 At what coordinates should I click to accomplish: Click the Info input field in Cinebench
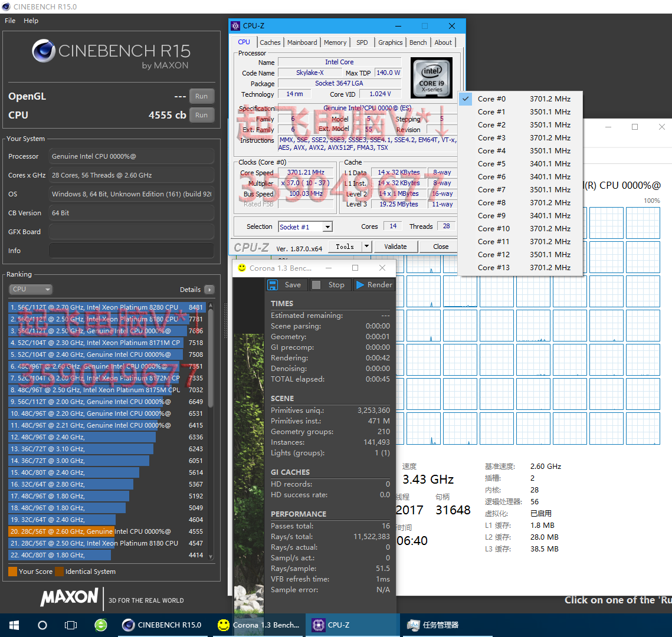(x=131, y=251)
